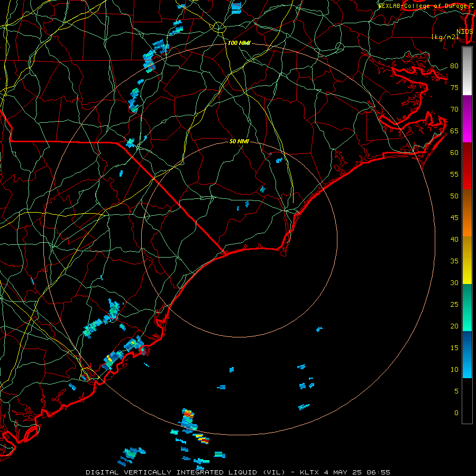Image resolution: width=476 pixels, height=476 pixels.
Task: Select the 10 value on color scale
Action: pos(454,370)
